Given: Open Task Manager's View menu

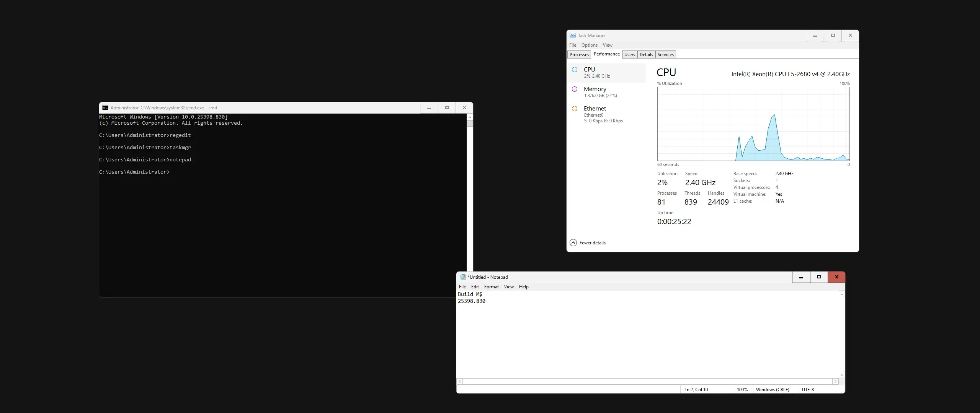Looking at the screenshot, I should click(x=608, y=45).
